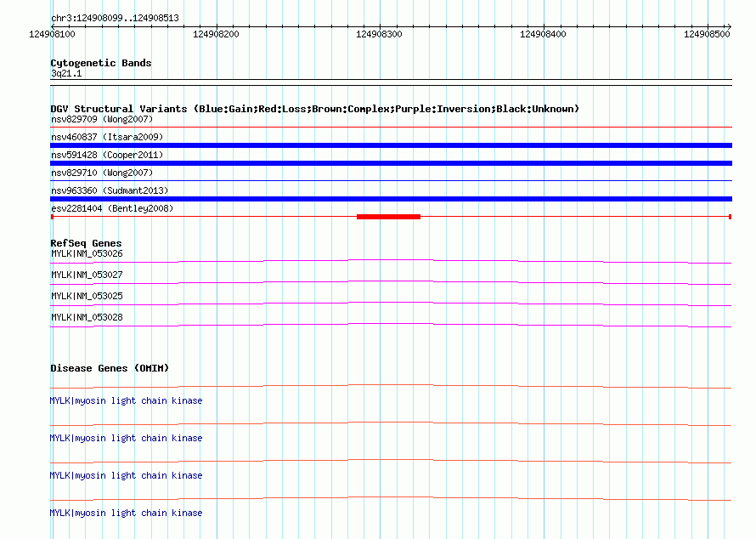Open last MYLK|myosin light chain kinase link
Screen dimensions: 756x539
[x=126, y=513]
